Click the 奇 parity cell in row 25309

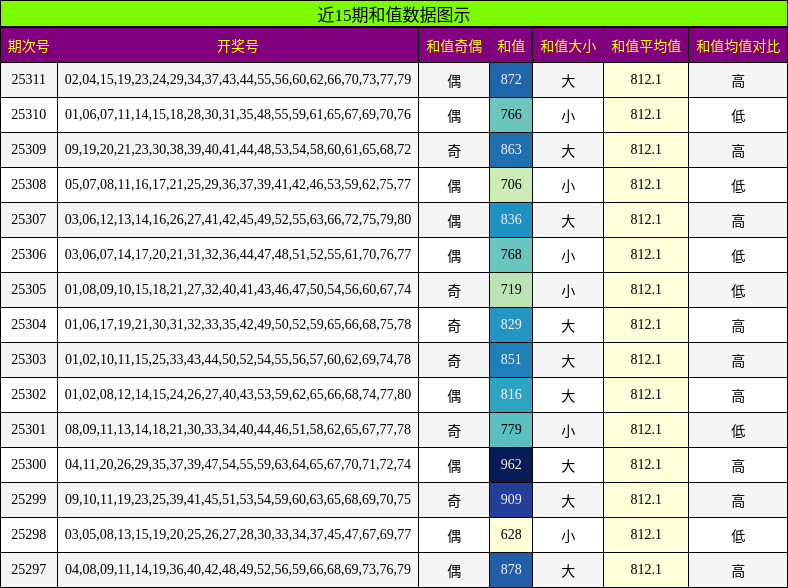[454, 150]
